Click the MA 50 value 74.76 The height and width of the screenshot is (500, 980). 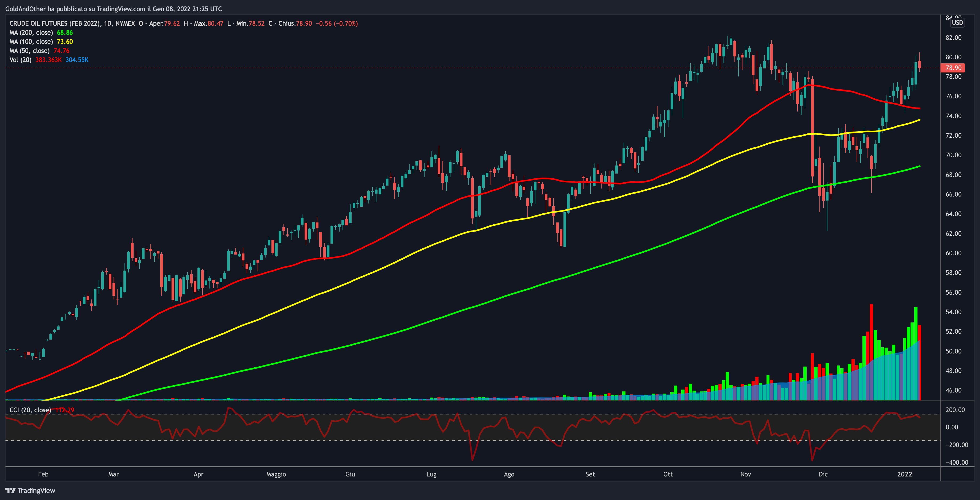[x=61, y=51]
